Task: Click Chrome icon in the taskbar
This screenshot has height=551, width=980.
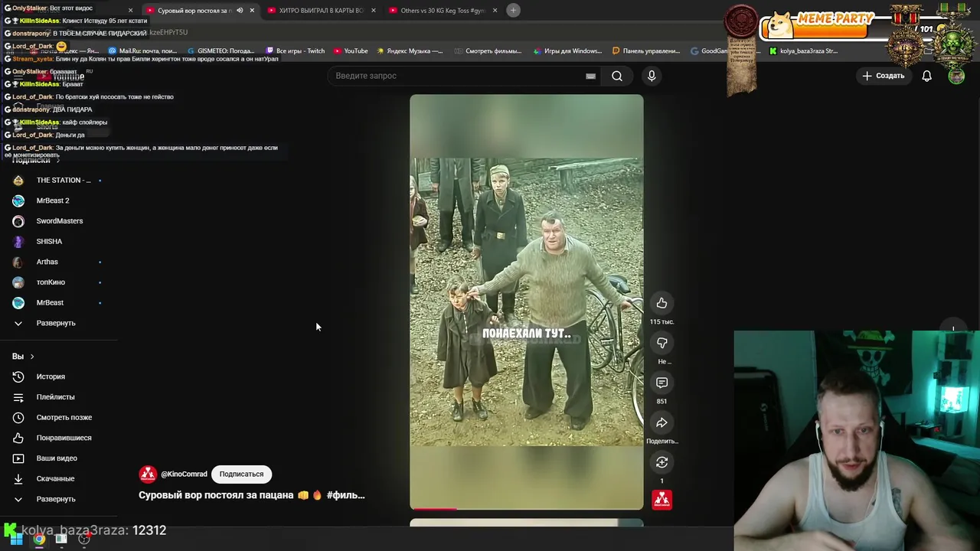Action: click(x=39, y=539)
